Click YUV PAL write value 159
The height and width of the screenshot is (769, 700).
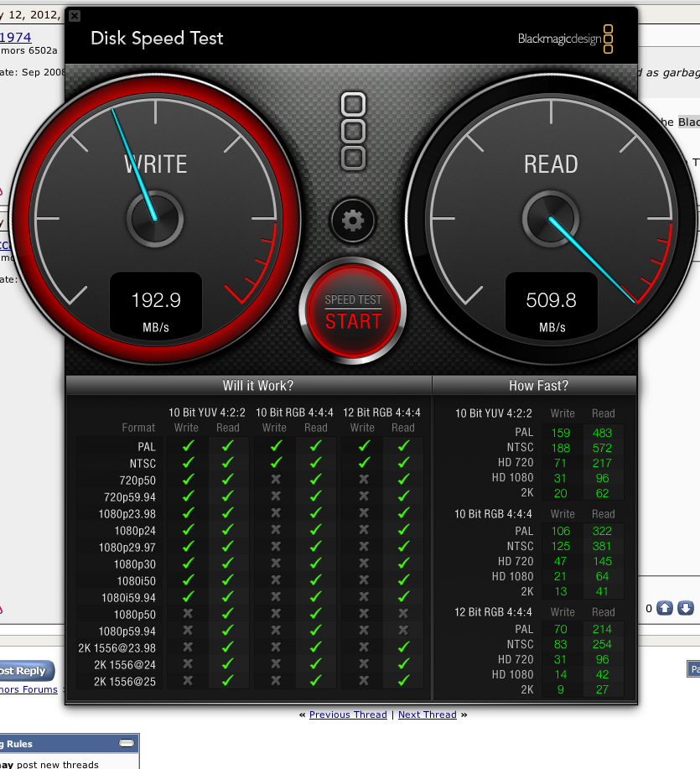560,433
